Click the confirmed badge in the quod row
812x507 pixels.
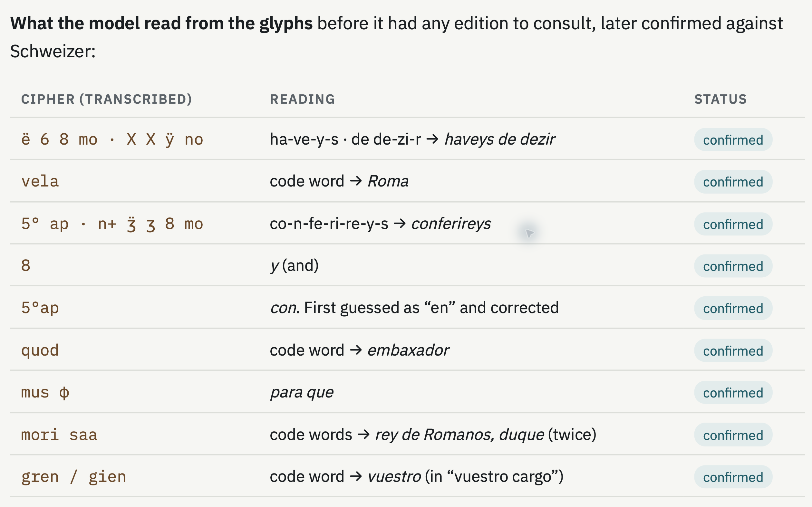[733, 350]
